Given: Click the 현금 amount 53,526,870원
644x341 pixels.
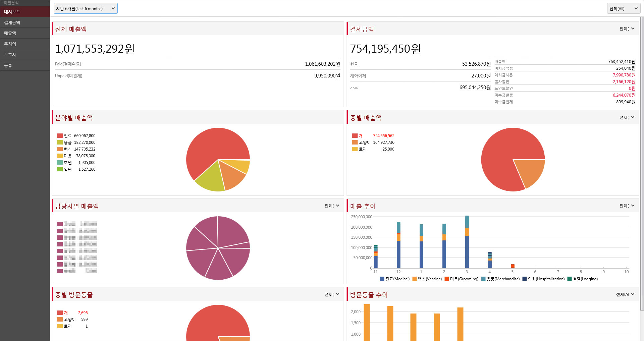Looking at the screenshot, I should (476, 64).
